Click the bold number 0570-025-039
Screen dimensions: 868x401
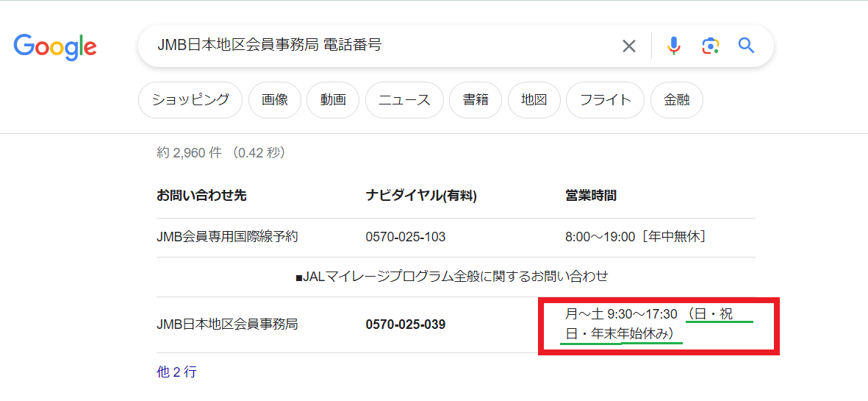coord(405,324)
